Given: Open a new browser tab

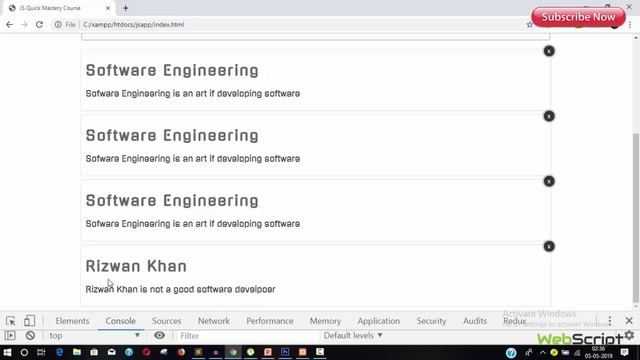Looking at the screenshot, I should 126,8.
